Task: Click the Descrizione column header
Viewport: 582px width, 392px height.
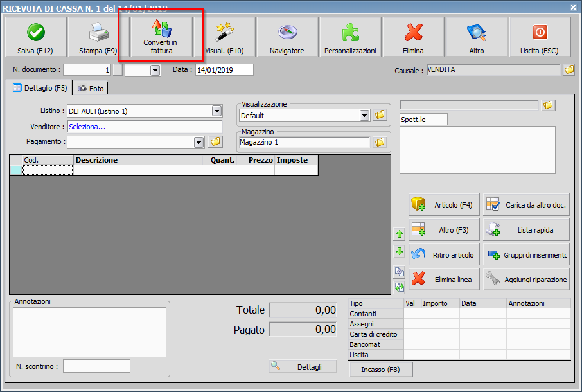Action: pos(137,160)
